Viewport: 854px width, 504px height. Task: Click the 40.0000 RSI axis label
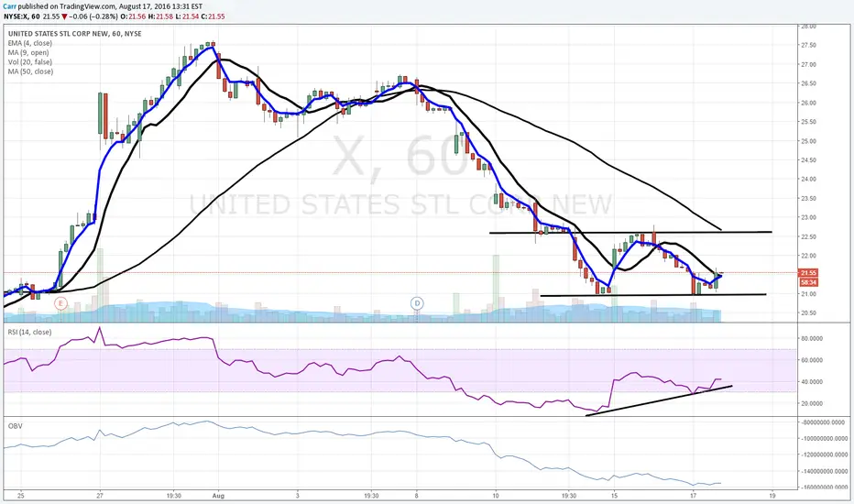click(x=810, y=382)
